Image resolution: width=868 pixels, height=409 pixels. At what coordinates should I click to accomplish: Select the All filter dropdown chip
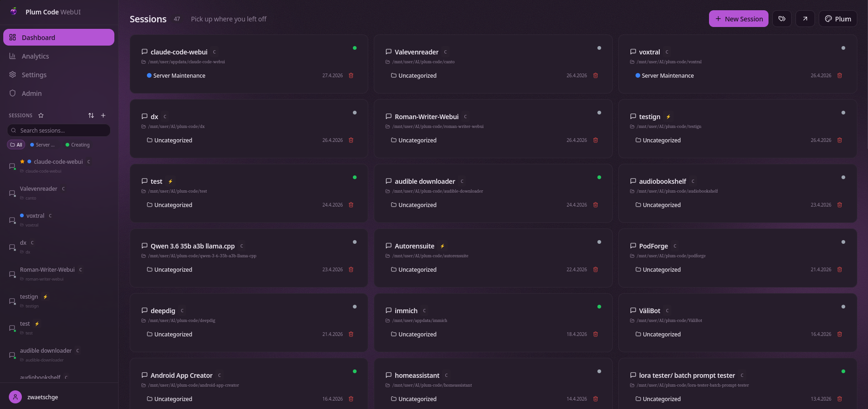(16, 145)
